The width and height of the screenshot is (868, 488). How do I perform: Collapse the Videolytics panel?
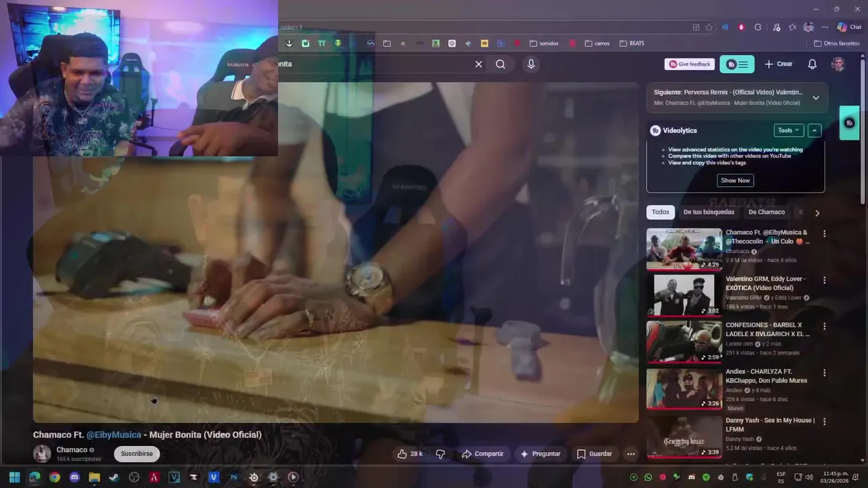tap(814, 130)
